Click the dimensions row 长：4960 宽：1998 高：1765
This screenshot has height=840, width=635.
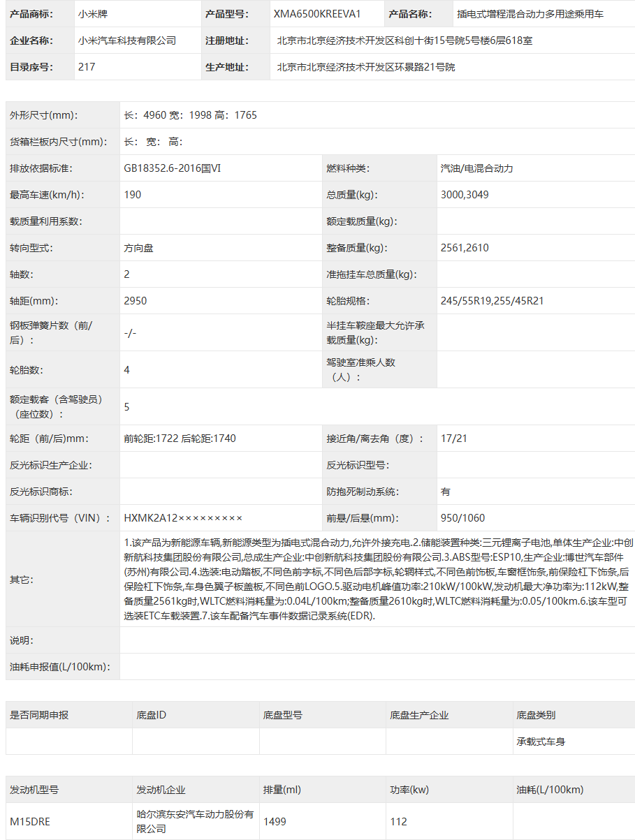pos(190,115)
